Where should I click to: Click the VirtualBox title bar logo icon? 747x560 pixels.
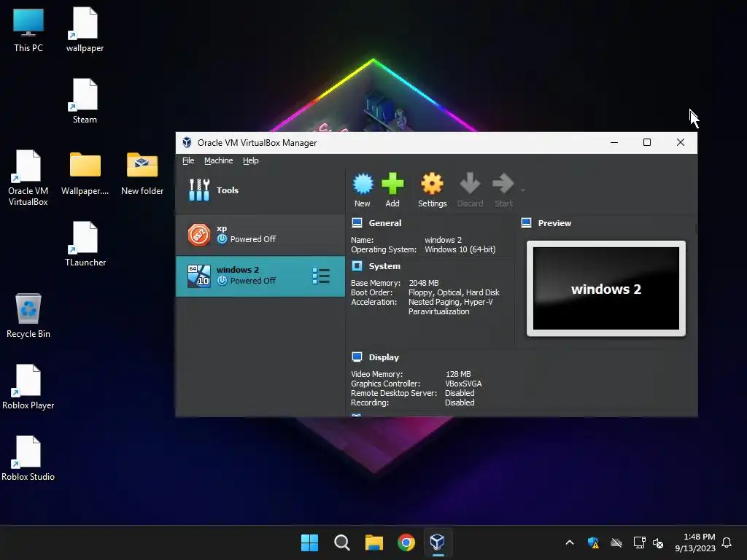pos(187,142)
